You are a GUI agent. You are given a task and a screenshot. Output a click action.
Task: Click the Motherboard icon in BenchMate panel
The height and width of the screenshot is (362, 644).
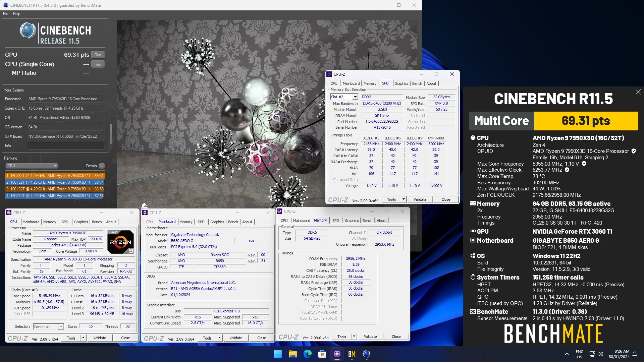point(473,240)
